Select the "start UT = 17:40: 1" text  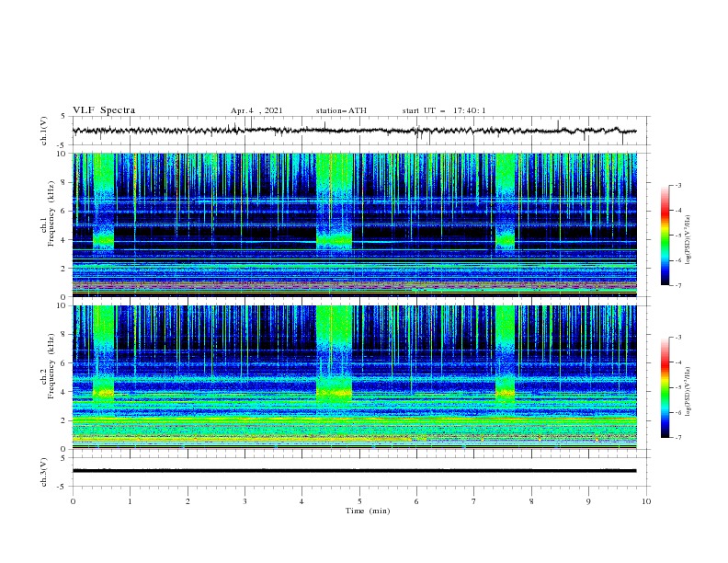pos(444,110)
